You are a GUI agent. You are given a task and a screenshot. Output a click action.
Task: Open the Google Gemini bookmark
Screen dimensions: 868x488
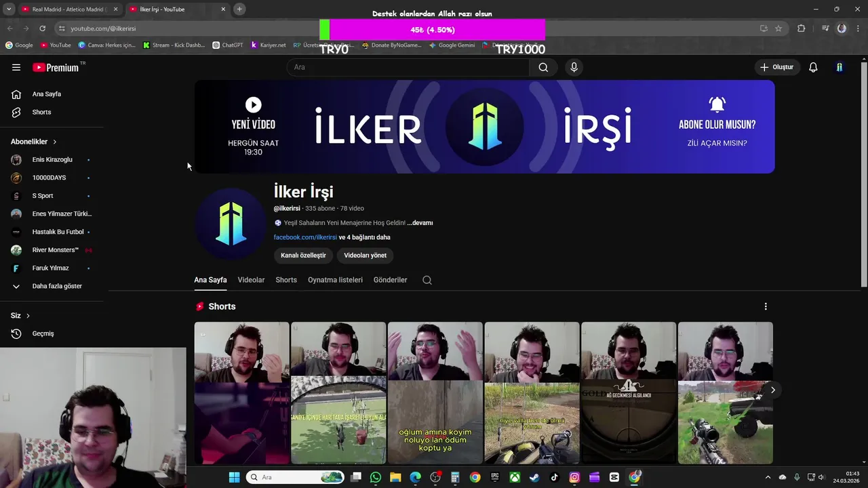coord(452,45)
